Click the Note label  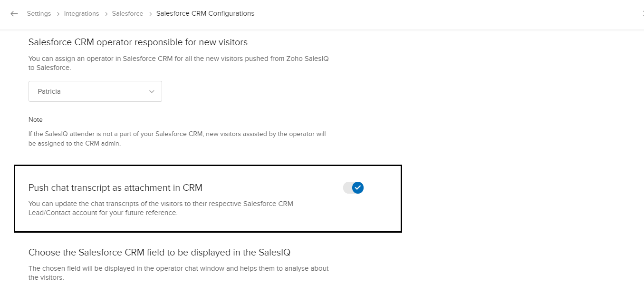pyautogui.click(x=35, y=119)
